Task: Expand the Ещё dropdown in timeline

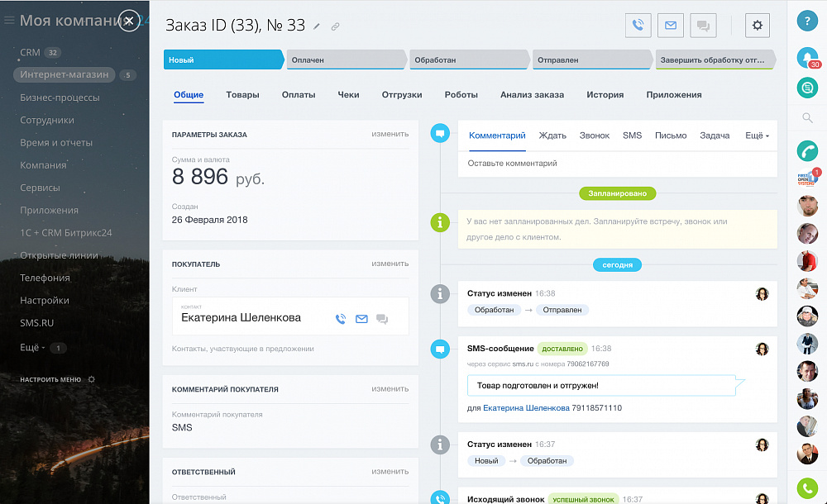Action: pyautogui.click(x=757, y=136)
